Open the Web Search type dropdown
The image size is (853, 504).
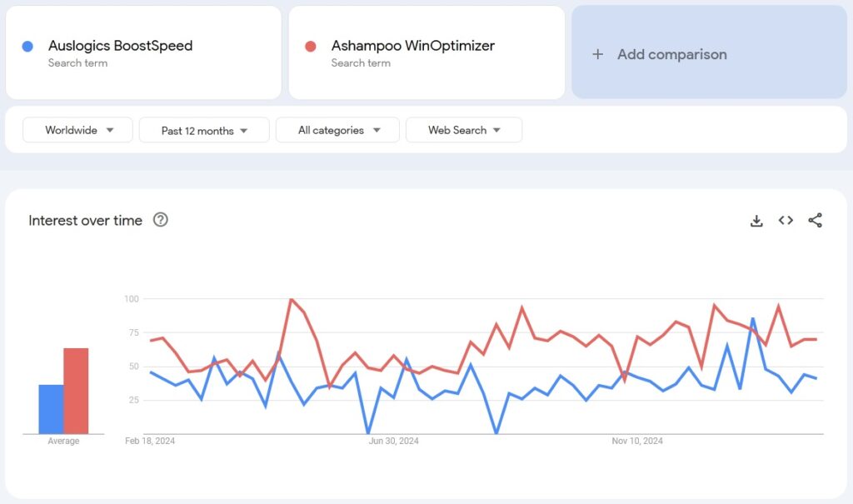pyautogui.click(x=463, y=130)
